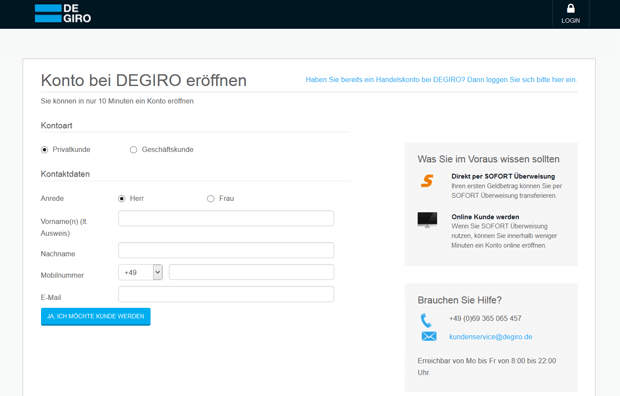Focus the Nachname input field
Viewport: 620px width, 396px height.
[x=226, y=250]
